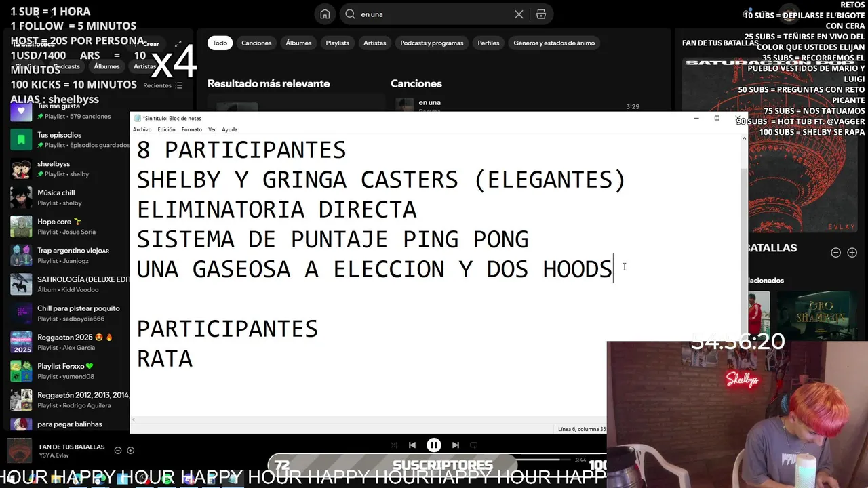Filter library by Álbumes chip

coord(106,66)
